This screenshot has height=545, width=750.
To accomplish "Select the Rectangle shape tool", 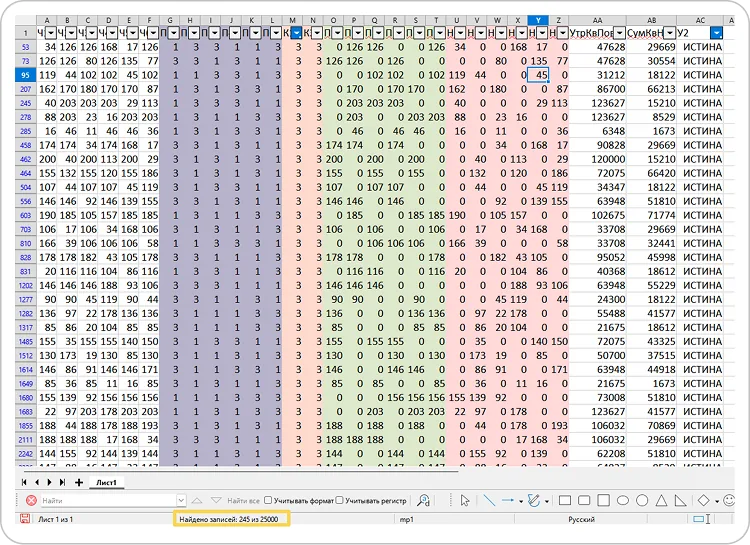I will pyautogui.click(x=565, y=501).
